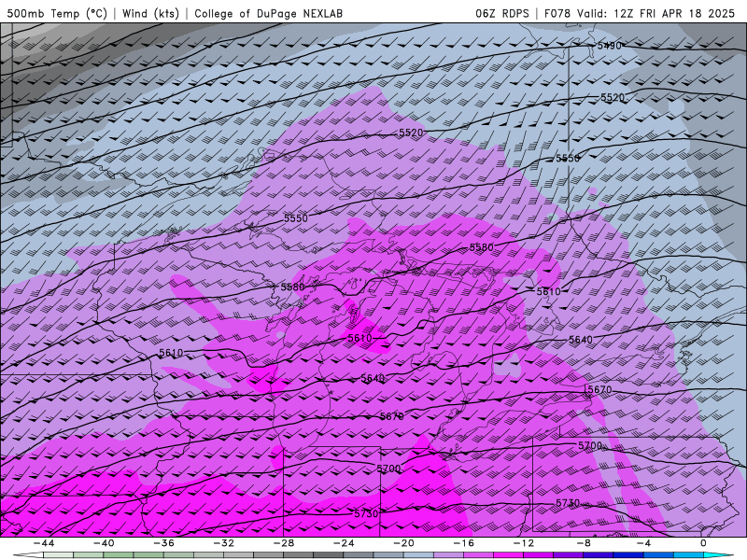Click "College of DuPage NEXLAB" header text
This screenshot has width=747, height=560.
point(268,13)
